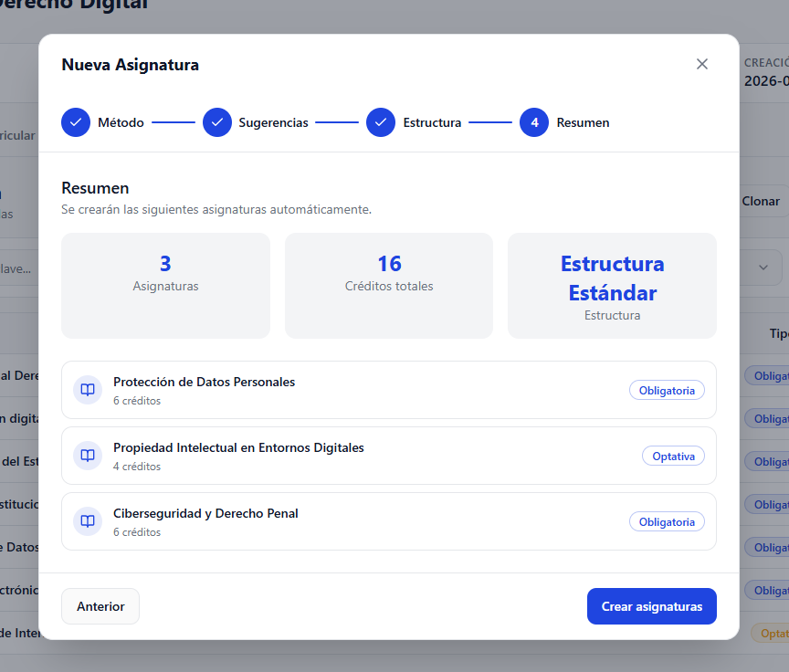Click book icon for Protección de Datos Personales

[88, 390]
